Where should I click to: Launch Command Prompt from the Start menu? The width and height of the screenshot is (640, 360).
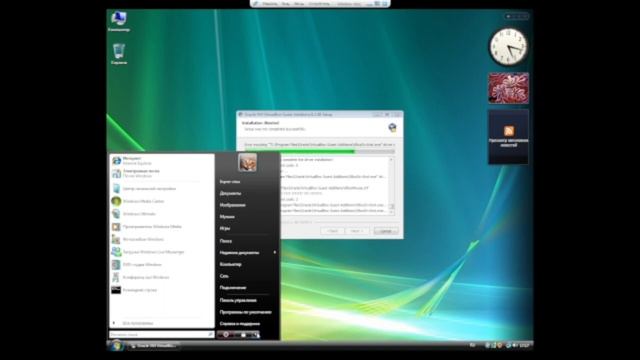pos(161,290)
